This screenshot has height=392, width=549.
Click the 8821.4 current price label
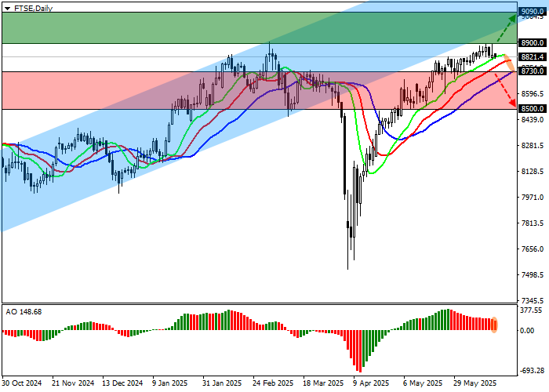click(533, 57)
